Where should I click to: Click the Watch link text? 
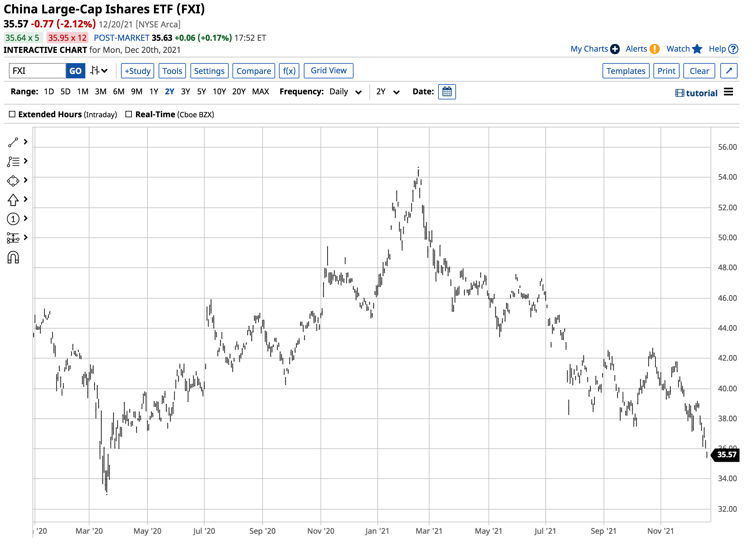(x=678, y=49)
